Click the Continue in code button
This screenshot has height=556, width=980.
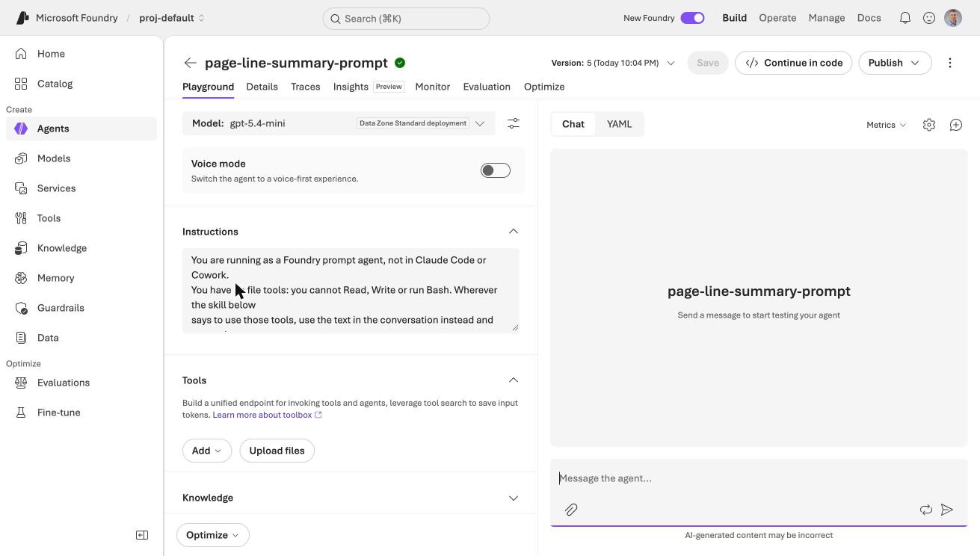click(794, 63)
